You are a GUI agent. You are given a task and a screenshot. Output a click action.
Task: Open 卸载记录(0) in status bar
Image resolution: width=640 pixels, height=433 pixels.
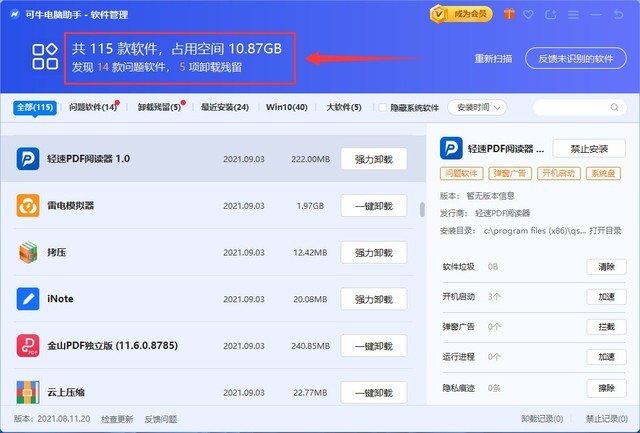tap(542, 419)
